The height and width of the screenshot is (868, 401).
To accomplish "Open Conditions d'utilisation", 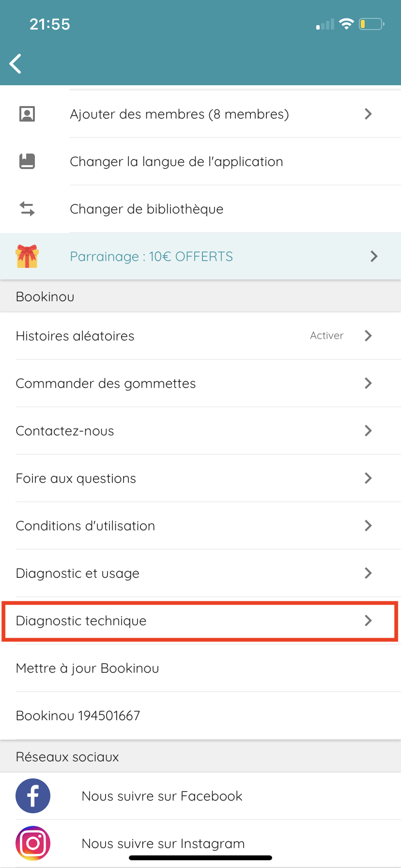I will click(x=200, y=526).
